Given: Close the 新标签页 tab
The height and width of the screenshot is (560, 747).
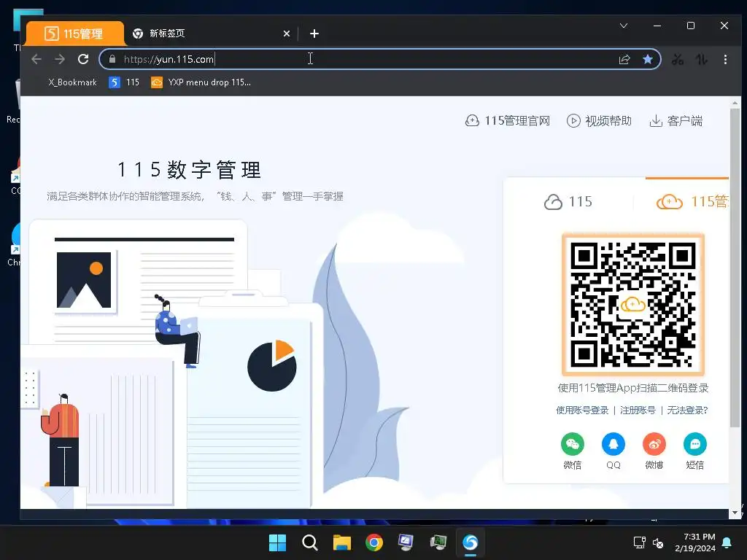Looking at the screenshot, I should pyautogui.click(x=286, y=34).
